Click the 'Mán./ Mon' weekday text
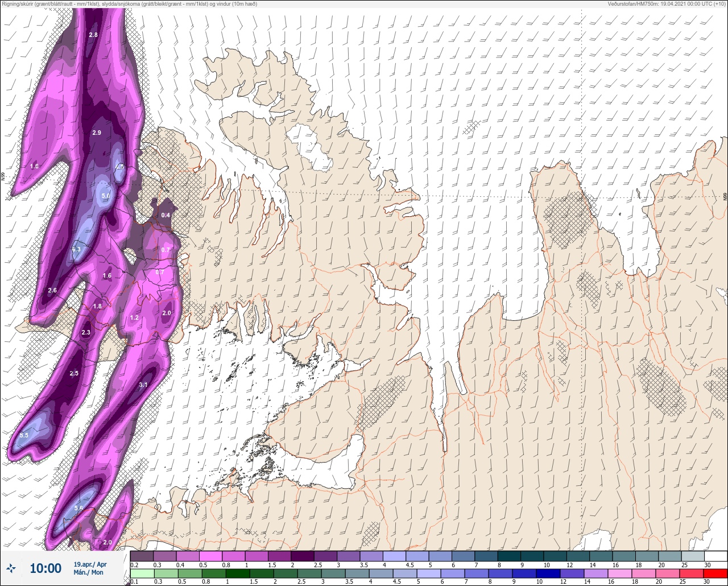This screenshot has height=586, width=728. click(x=89, y=572)
